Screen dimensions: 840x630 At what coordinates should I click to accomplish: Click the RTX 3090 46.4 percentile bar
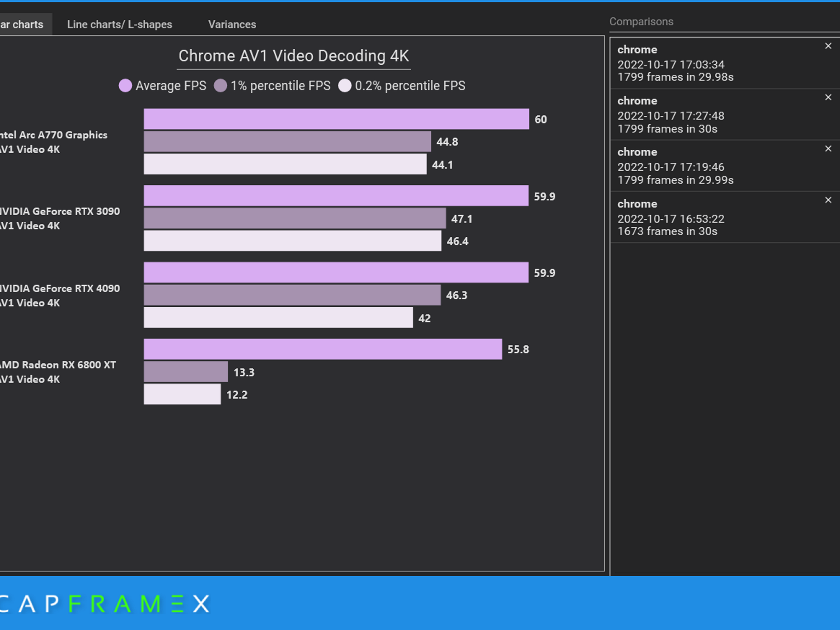coord(293,241)
